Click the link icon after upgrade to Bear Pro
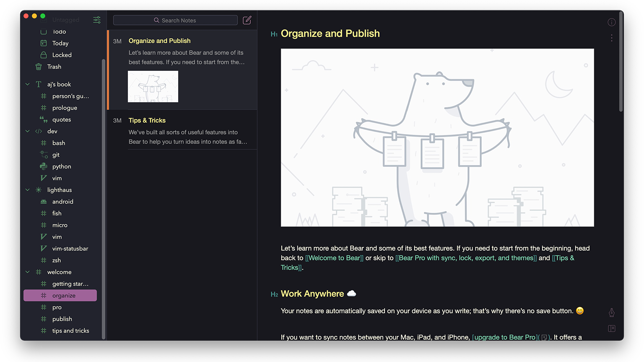 (544, 338)
